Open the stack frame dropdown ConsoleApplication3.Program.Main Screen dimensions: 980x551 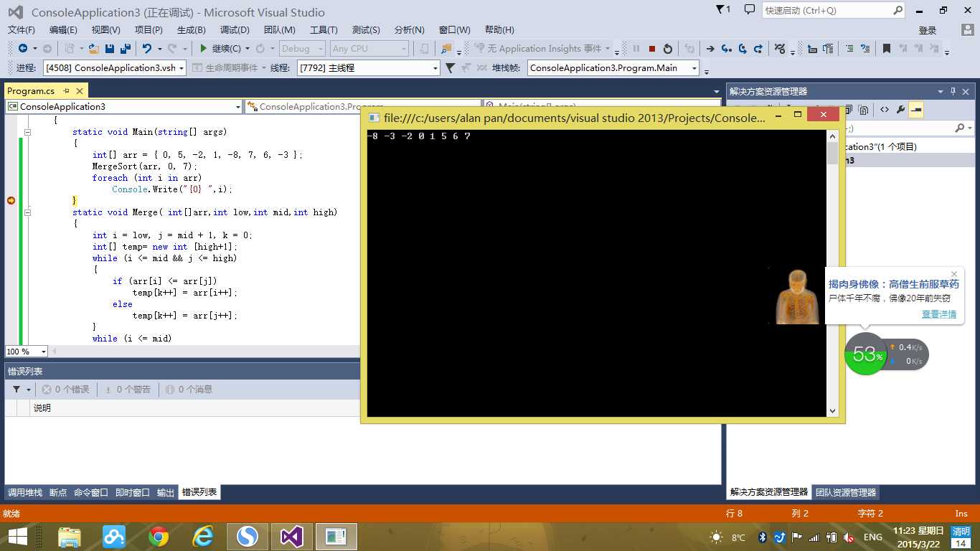613,67
